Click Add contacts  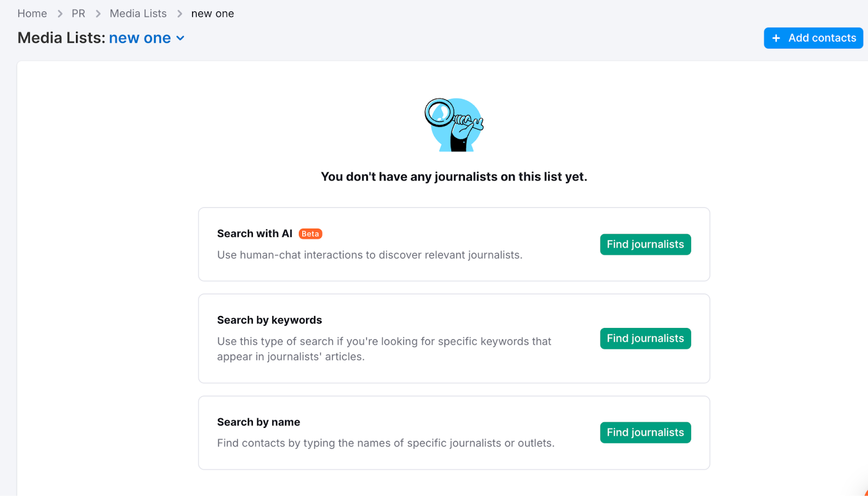click(x=813, y=38)
